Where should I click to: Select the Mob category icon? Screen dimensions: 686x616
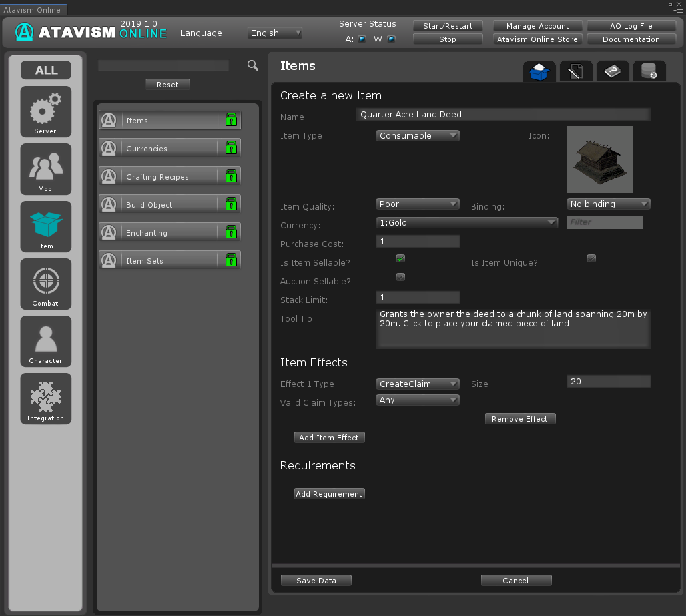[45, 169]
